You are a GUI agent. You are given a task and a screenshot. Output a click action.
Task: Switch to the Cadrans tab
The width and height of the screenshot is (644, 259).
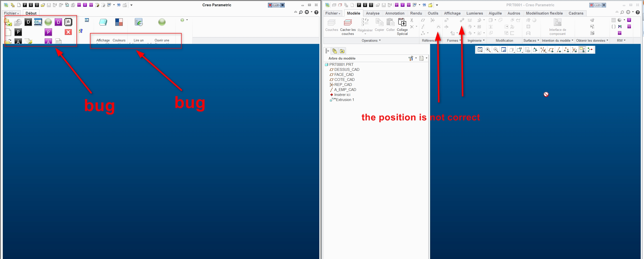click(x=576, y=13)
